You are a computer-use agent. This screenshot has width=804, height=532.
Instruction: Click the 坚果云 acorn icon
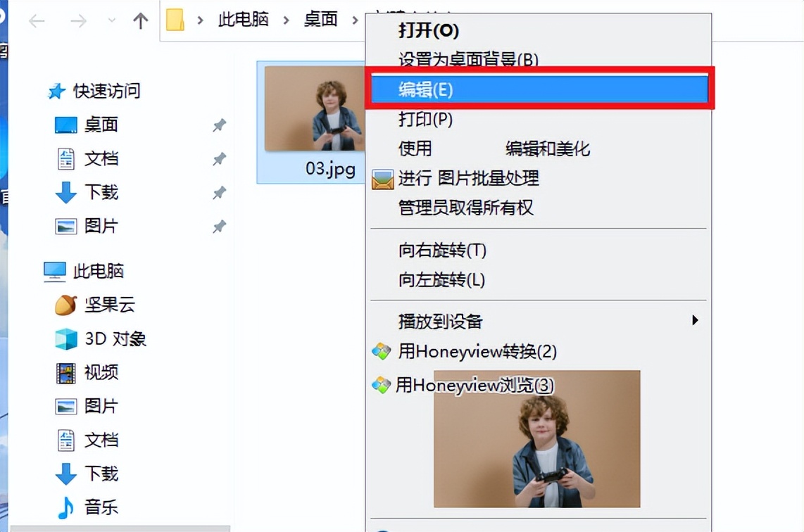(x=65, y=305)
